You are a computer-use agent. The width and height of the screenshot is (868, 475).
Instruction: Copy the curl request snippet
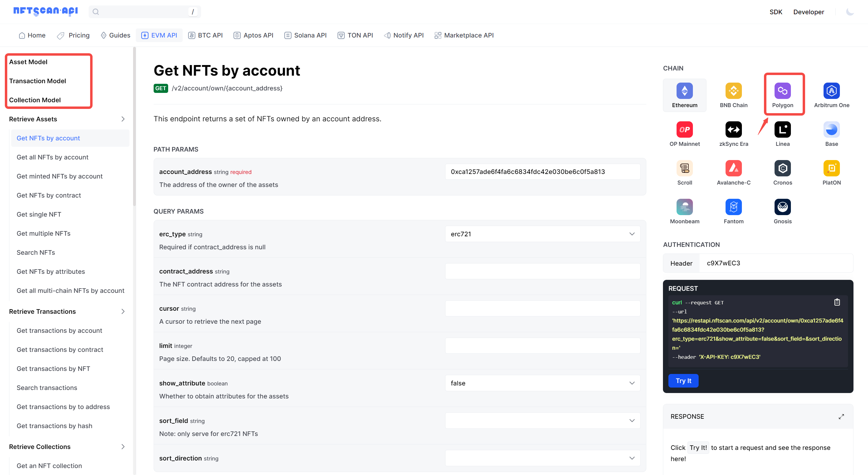click(x=837, y=302)
